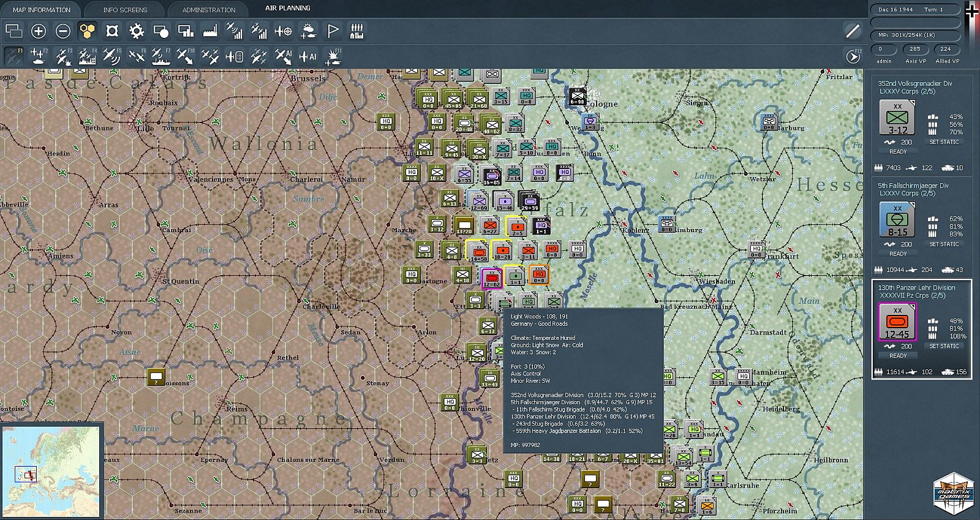
Task: Toggle the weather display icon
Action: coord(308,31)
